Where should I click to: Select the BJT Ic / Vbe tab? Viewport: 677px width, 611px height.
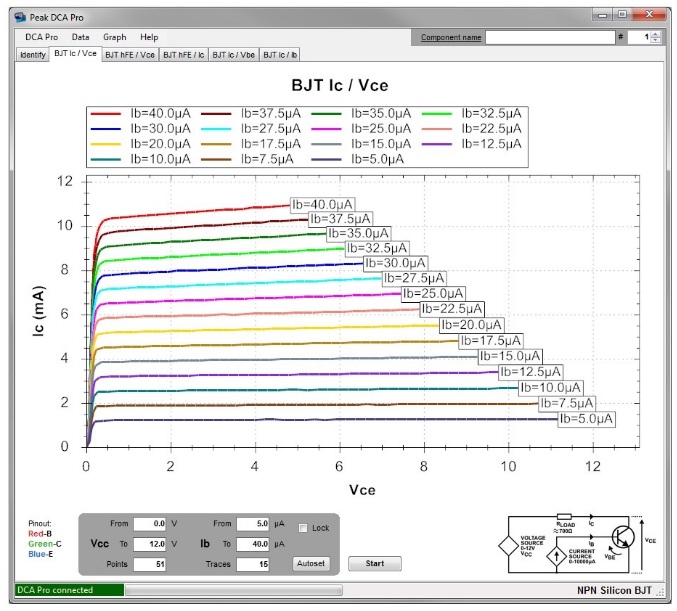tap(233, 54)
